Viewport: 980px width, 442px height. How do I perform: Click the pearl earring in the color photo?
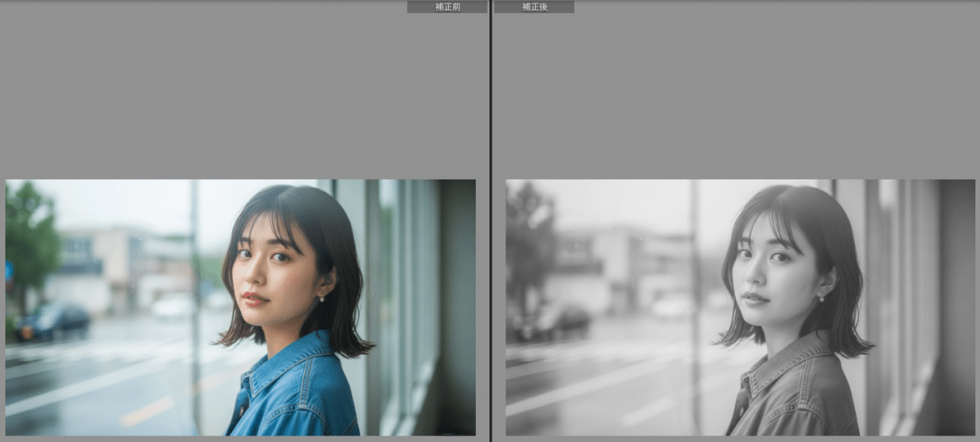321,298
